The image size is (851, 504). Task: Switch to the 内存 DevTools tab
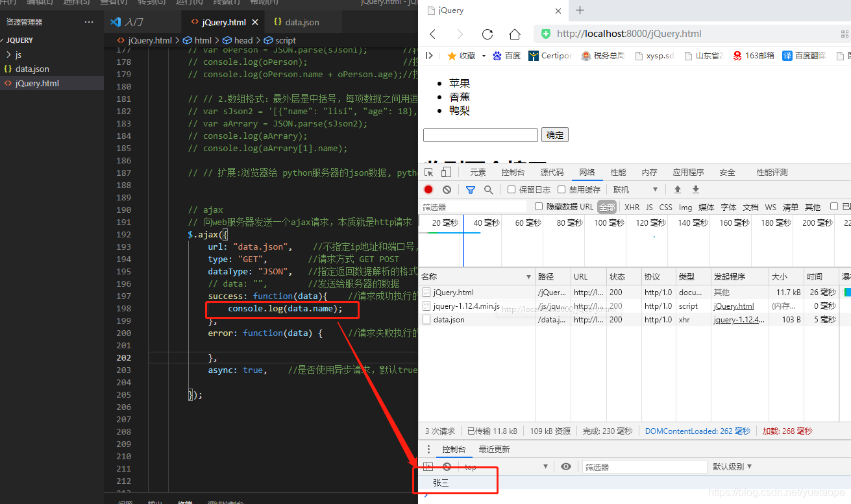(650, 173)
